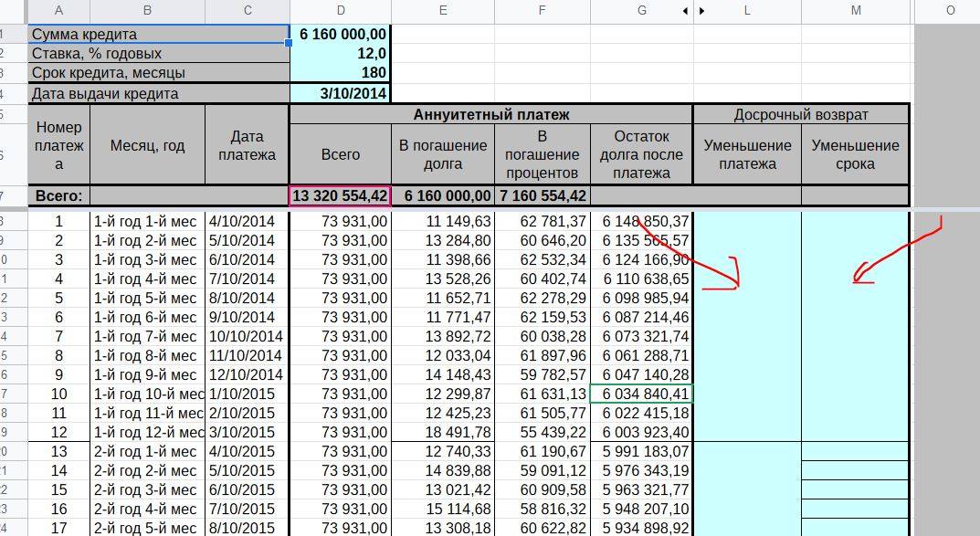980x536 pixels.
Task: Click the Уменьшение платежа column header cell
Action: pos(747,154)
